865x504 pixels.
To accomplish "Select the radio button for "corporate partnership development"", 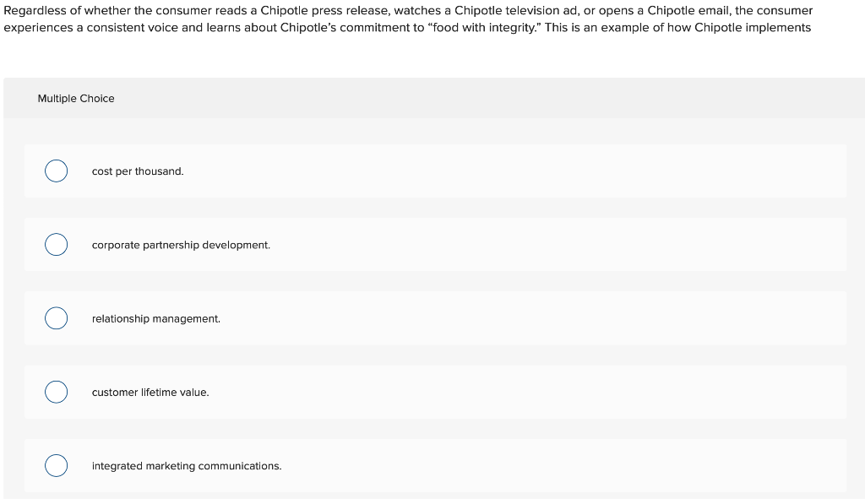I will coord(56,244).
